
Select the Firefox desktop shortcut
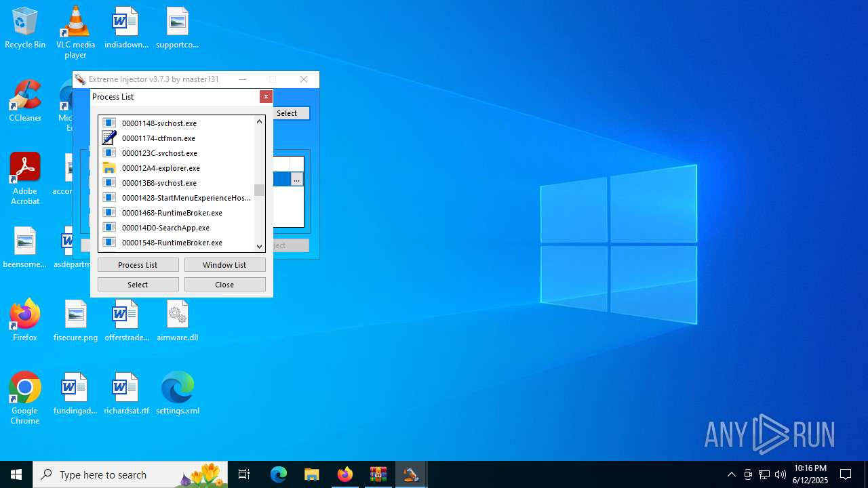point(25,321)
